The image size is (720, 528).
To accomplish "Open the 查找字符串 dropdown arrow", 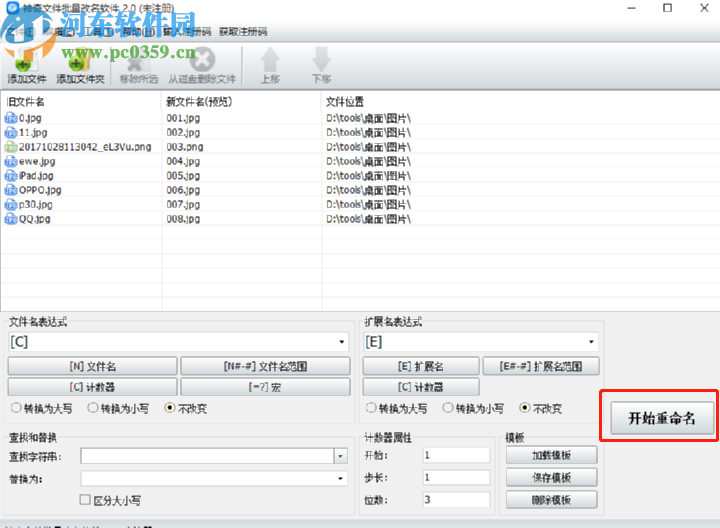I will point(340,456).
